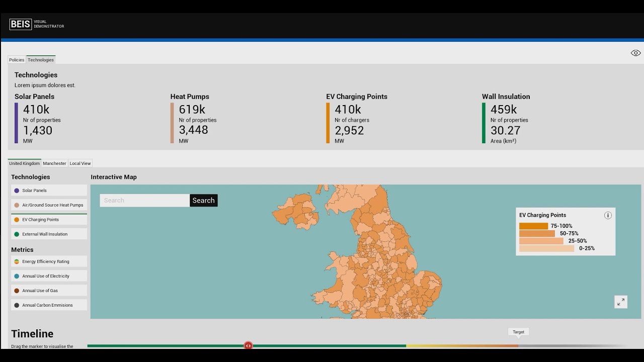Click the 75-100% legend color swatch
Viewport: 644px width, 362px height.
tap(533, 226)
